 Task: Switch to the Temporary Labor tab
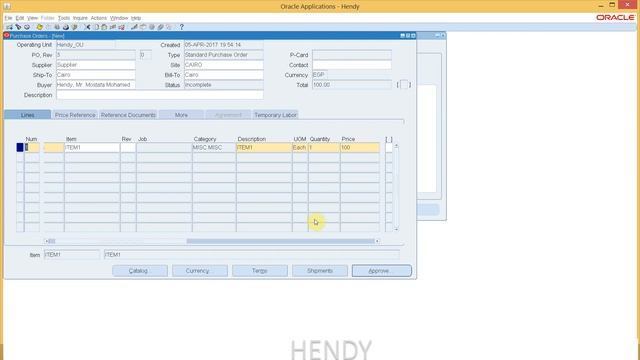(x=275, y=115)
